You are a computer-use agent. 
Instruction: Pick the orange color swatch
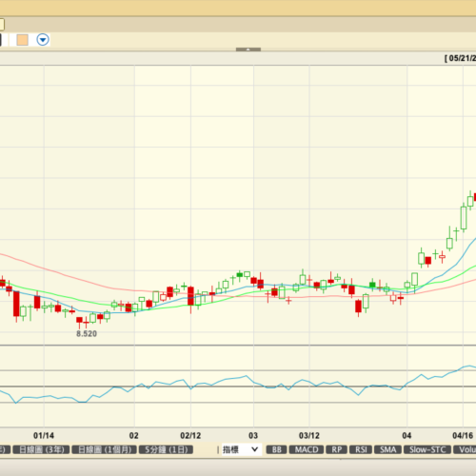click(x=23, y=40)
